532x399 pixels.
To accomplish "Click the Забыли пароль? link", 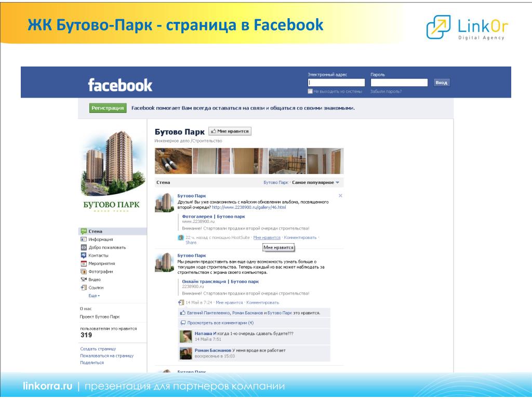I will [386, 91].
